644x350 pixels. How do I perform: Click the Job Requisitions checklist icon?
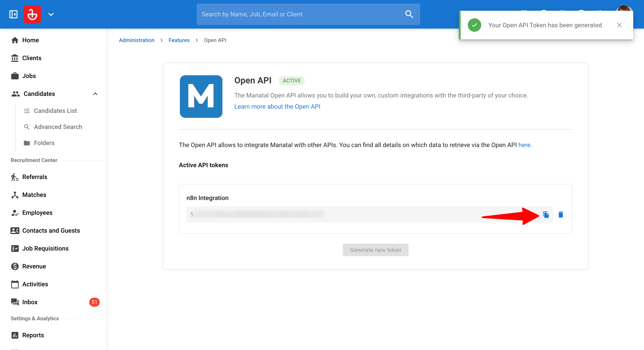click(x=15, y=248)
